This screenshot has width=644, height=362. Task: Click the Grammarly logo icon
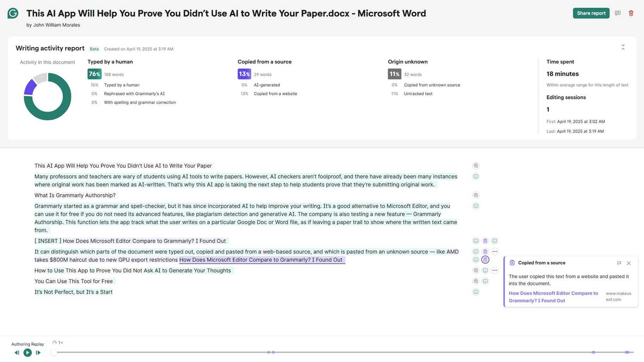[13, 13]
